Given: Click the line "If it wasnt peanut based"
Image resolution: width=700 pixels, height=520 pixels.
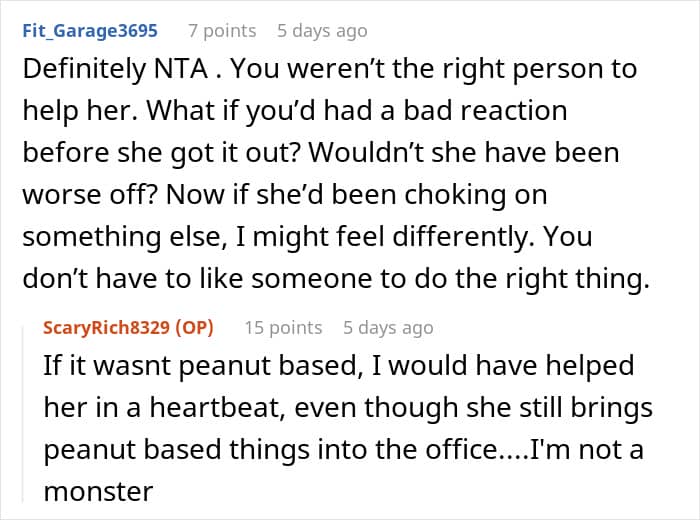Looking at the screenshot, I should [x=338, y=366].
